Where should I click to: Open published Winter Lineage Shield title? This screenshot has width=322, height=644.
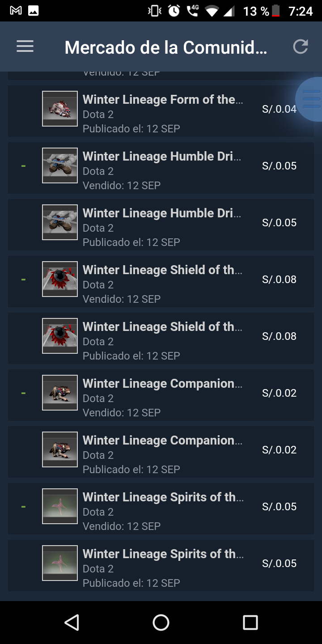pyautogui.click(x=162, y=326)
